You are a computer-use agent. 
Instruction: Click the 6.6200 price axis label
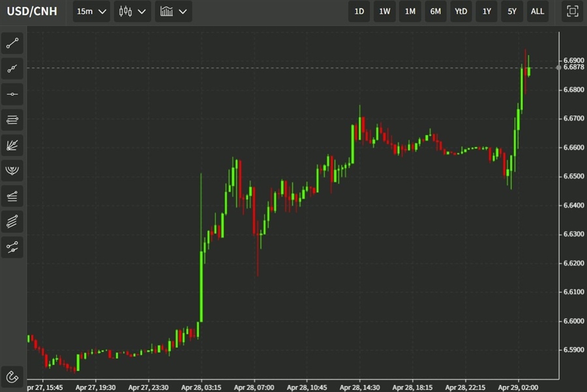(x=573, y=264)
